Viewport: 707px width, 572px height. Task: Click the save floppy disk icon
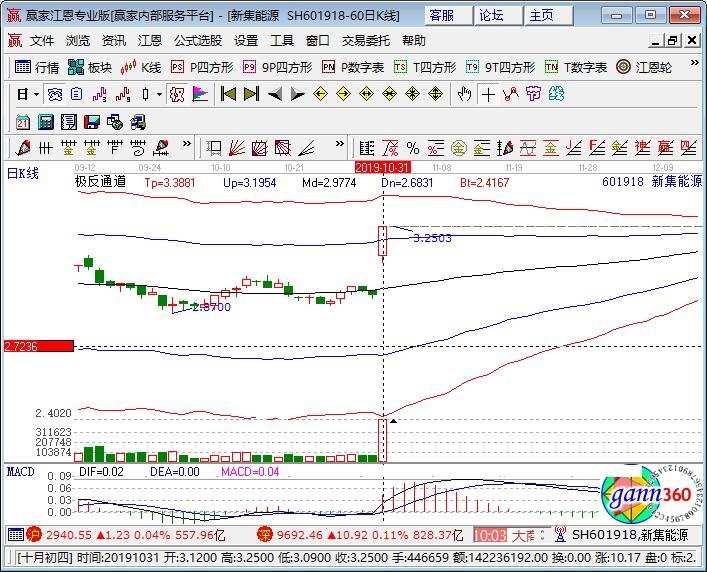point(92,121)
